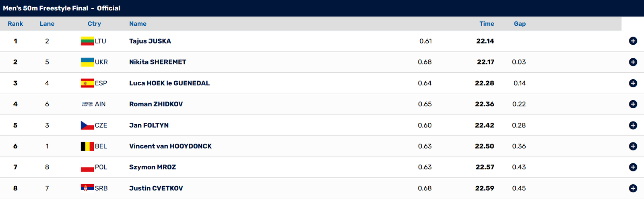Click the Czech Republic flag icon
The image size is (644, 204).
click(x=87, y=125)
